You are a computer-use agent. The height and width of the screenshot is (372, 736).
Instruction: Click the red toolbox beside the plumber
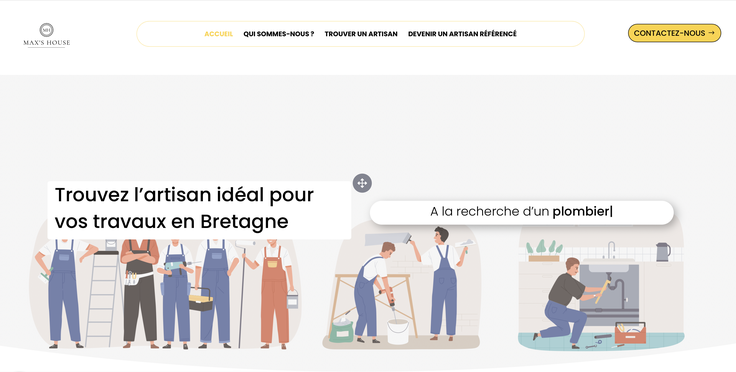(x=630, y=333)
